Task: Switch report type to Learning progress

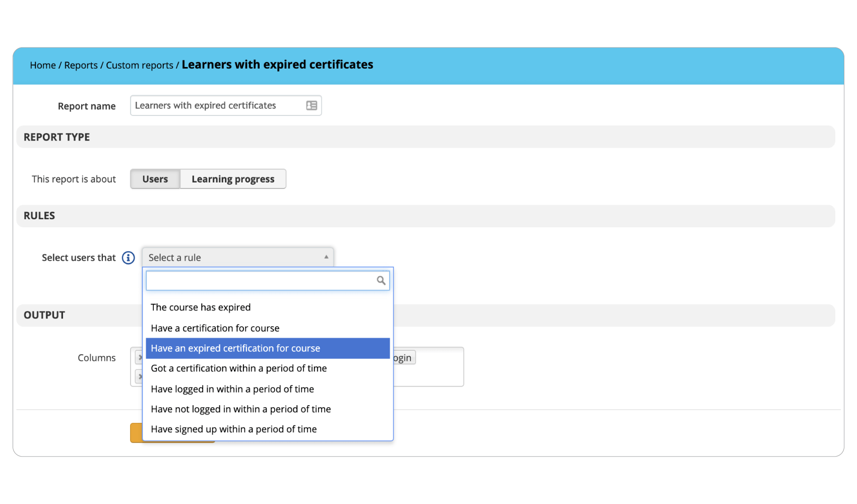Action: pyautogui.click(x=233, y=179)
